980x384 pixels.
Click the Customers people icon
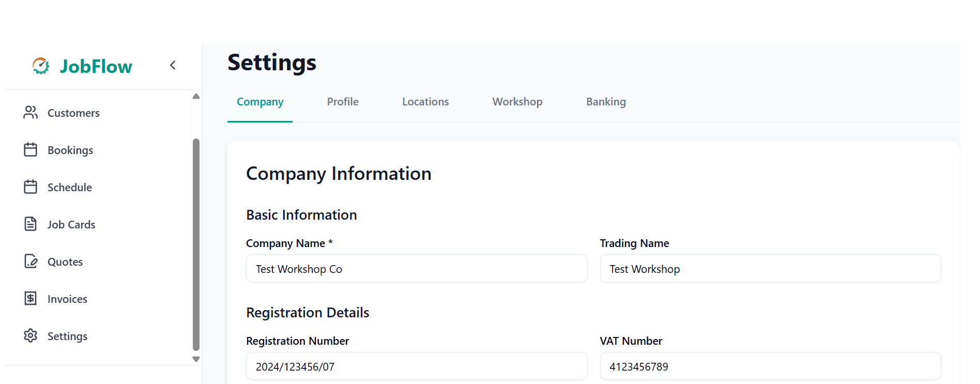click(30, 113)
